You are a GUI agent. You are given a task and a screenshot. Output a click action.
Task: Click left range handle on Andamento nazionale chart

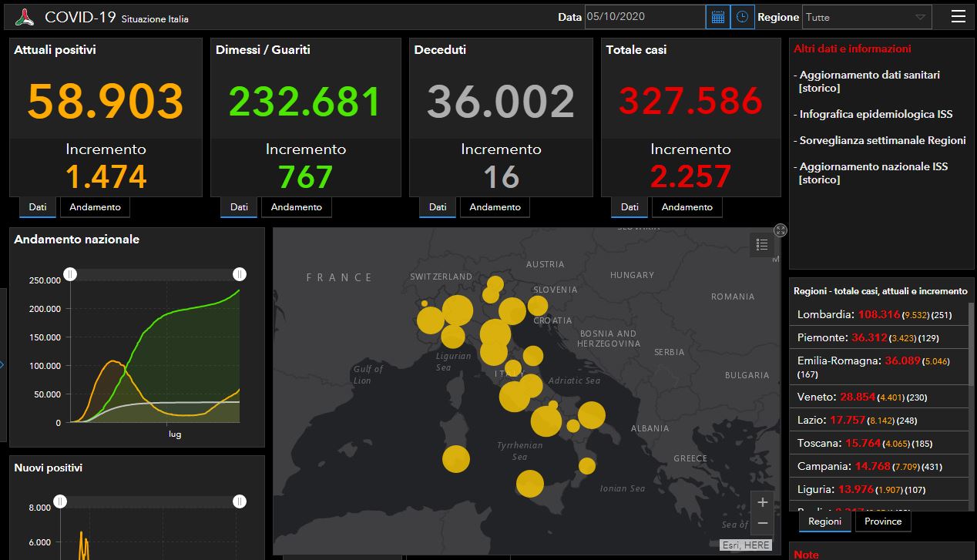pos(70,274)
